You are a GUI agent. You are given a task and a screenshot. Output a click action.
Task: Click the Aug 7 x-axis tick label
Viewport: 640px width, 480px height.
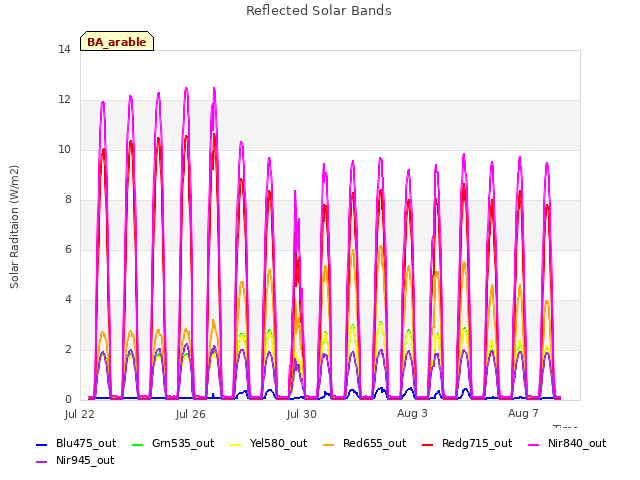click(x=523, y=413)
